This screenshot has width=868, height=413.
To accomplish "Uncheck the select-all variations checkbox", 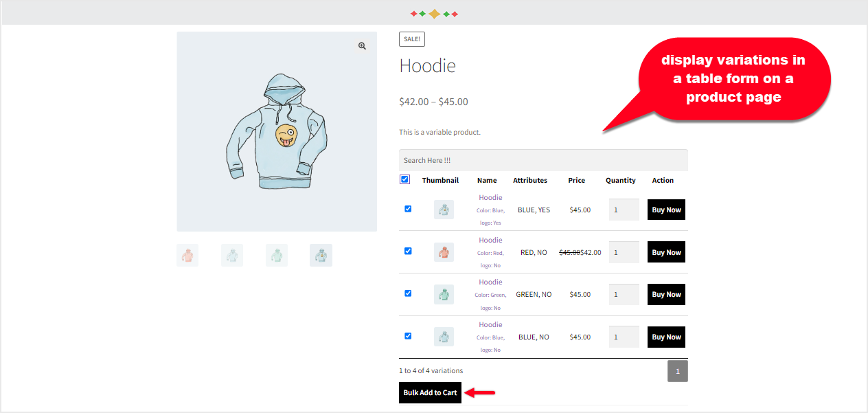I will pos(404,179).
